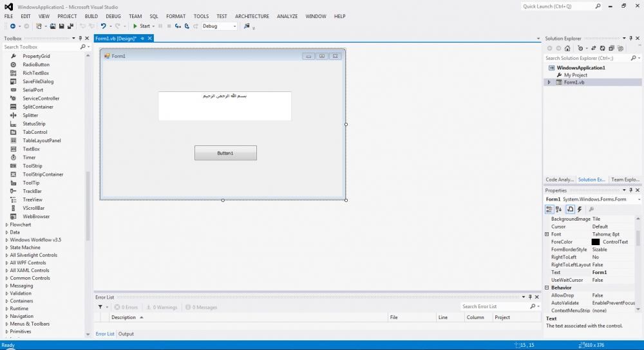Toggle the 0 Warnings filter button

tap(162, 307)
